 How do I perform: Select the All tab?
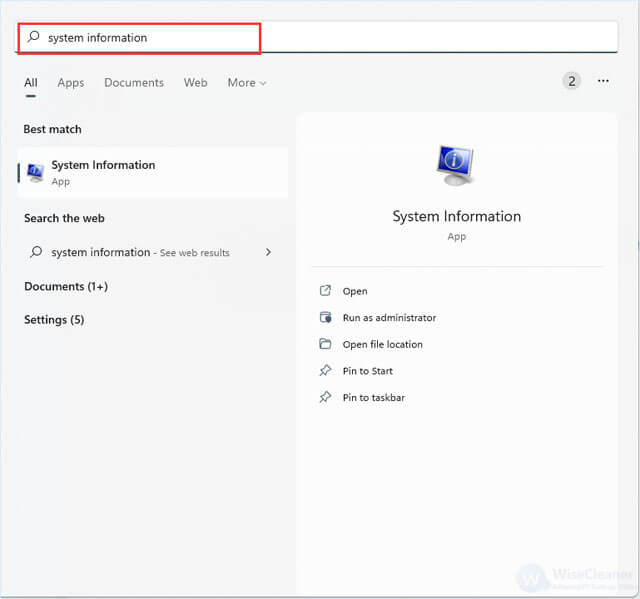pos(31,83)
